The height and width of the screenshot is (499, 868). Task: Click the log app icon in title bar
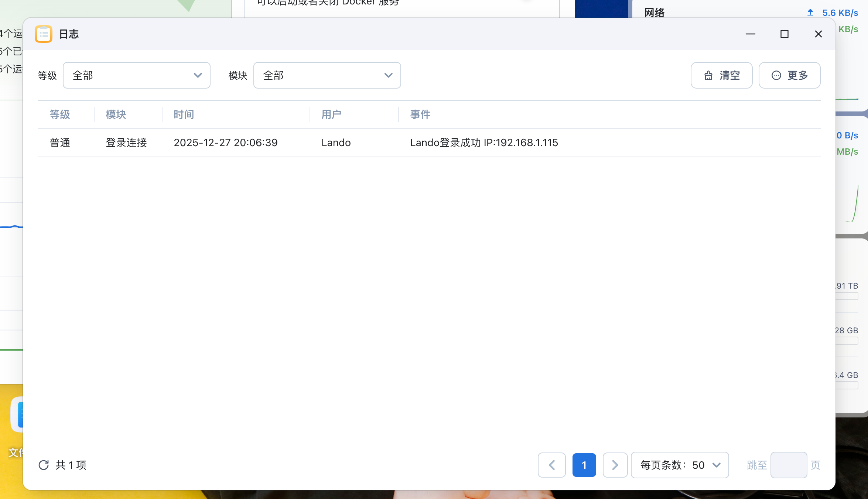click(x=44, y=34)
